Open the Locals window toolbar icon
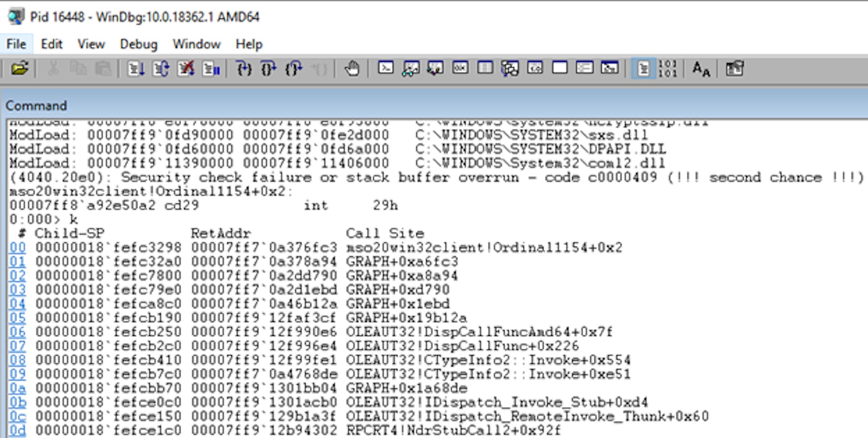This screenshot has width=868, height=438. click(x=435, y=69)
